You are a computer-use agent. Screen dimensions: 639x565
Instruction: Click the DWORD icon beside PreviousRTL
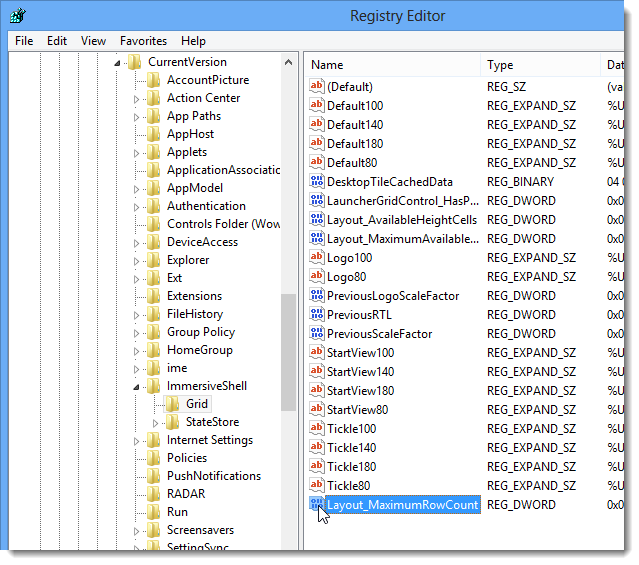317,315
